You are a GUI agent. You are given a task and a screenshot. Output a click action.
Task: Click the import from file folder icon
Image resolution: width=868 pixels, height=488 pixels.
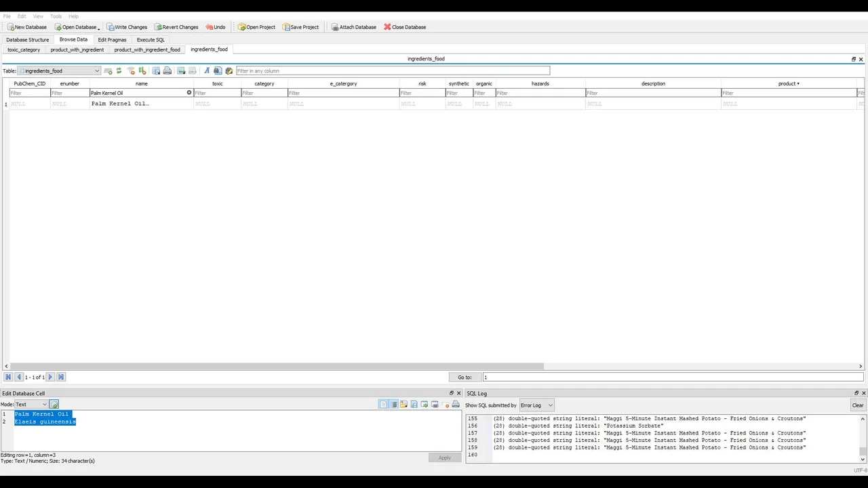403,405
